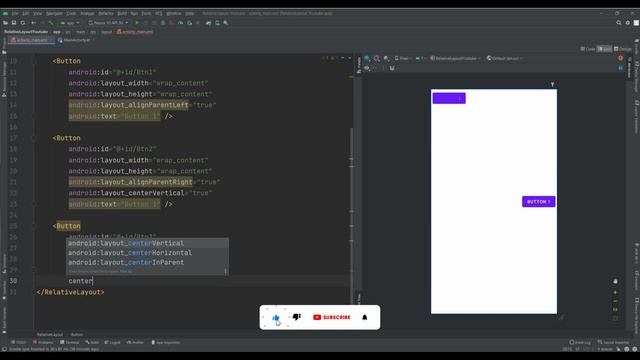The height and width of the screenshot is (360, 640).
Task: Open the Logcat tool window tab
Action: pos(112,342)
